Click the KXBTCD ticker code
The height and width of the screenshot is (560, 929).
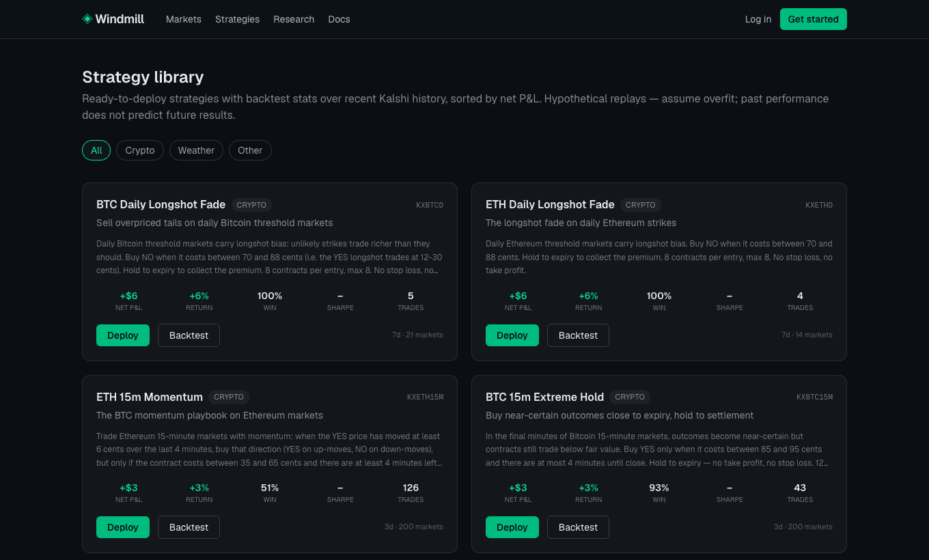430,205
